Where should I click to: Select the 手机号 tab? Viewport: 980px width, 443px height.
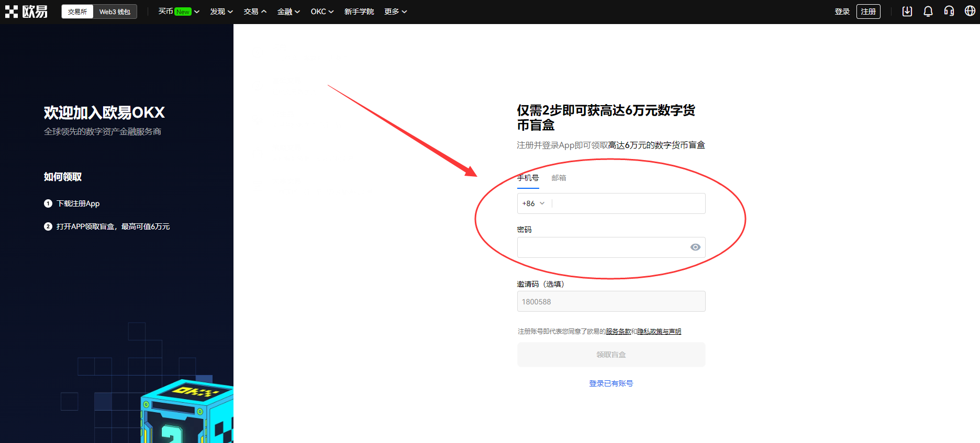pos(528,178)
